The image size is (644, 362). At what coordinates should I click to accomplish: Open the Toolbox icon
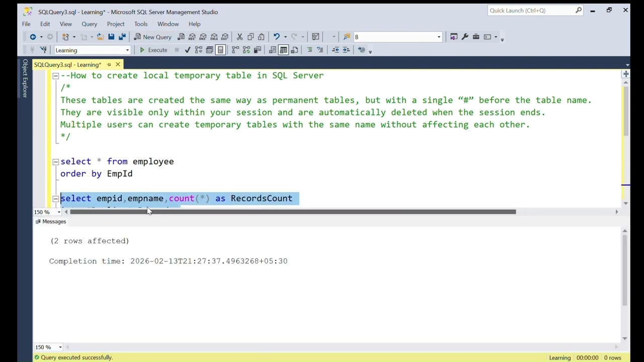(476, 37)
